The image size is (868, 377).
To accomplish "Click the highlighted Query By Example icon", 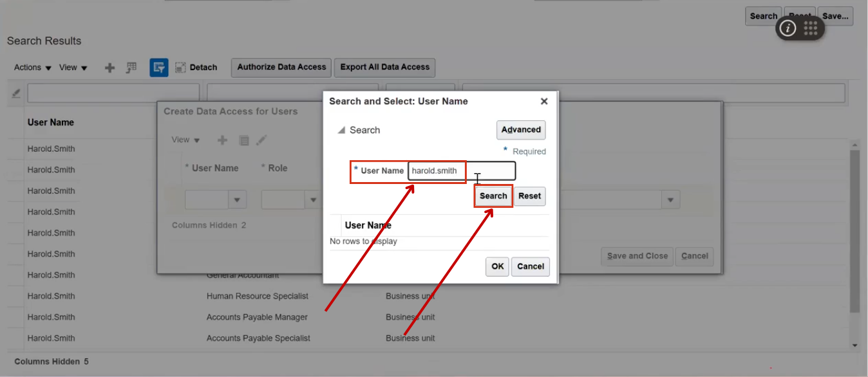I will [158, 67].
